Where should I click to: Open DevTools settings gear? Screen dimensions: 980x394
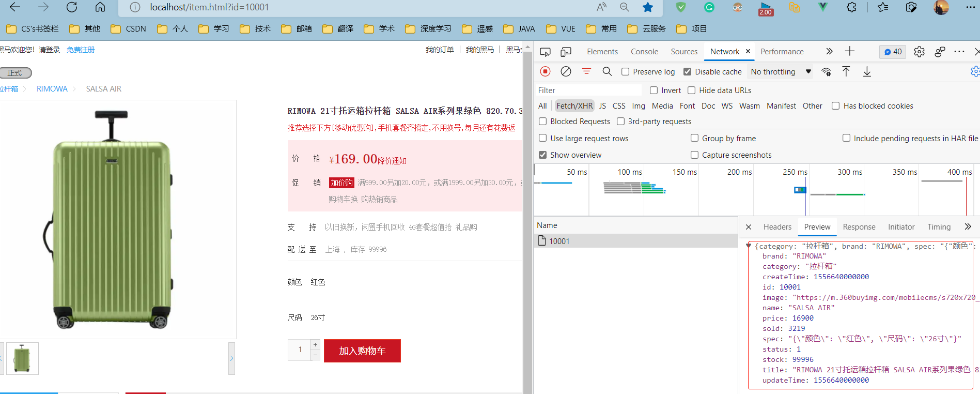pyautogui.click(x=919, y=52)
